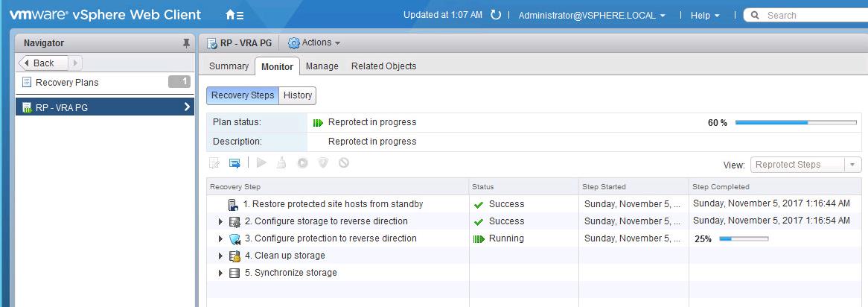The height and width of the screenshot is (307, 868).
Task: Expand step 2 Configure storage to reverse direction
Action: pos(221,221)
